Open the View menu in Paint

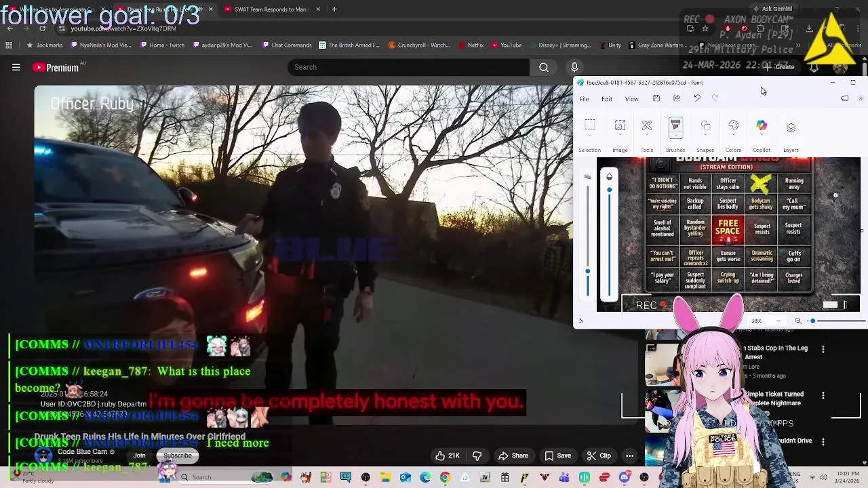(631, 99)
